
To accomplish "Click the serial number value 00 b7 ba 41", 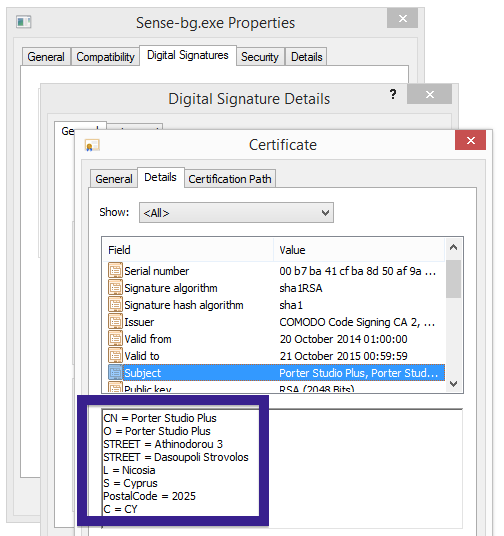I will (x=357, y=271).
